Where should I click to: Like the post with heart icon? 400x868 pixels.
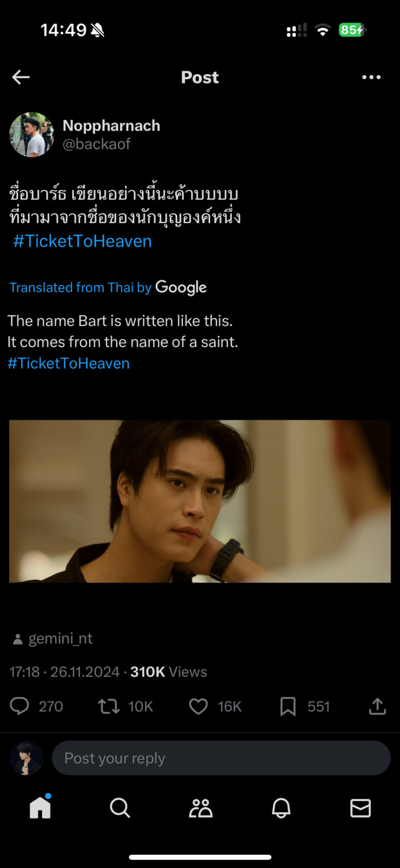tap(198, 706)
